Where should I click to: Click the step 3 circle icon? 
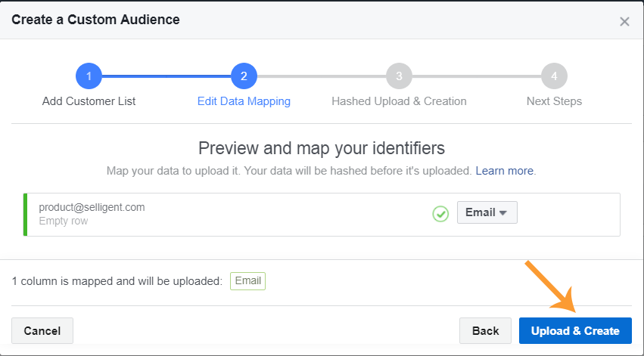[x=399, y=76]
